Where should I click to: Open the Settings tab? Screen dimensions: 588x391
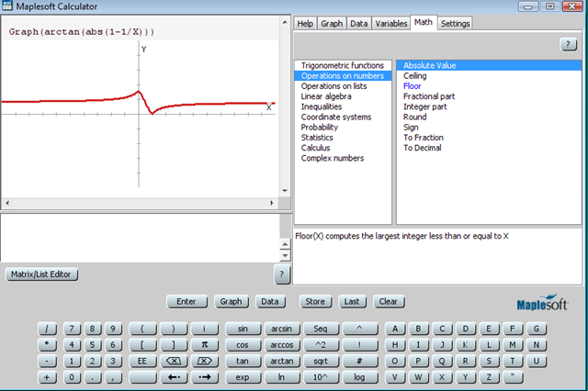(x=455, y=24)
